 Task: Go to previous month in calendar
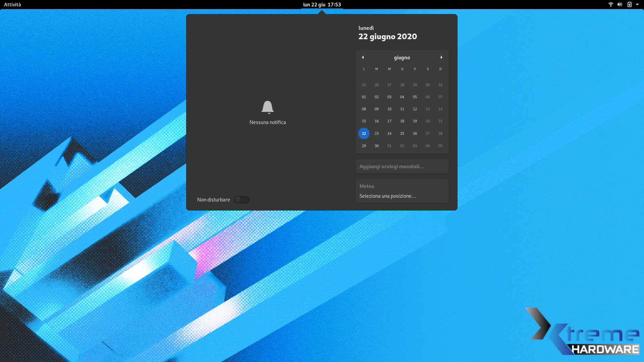363,57
